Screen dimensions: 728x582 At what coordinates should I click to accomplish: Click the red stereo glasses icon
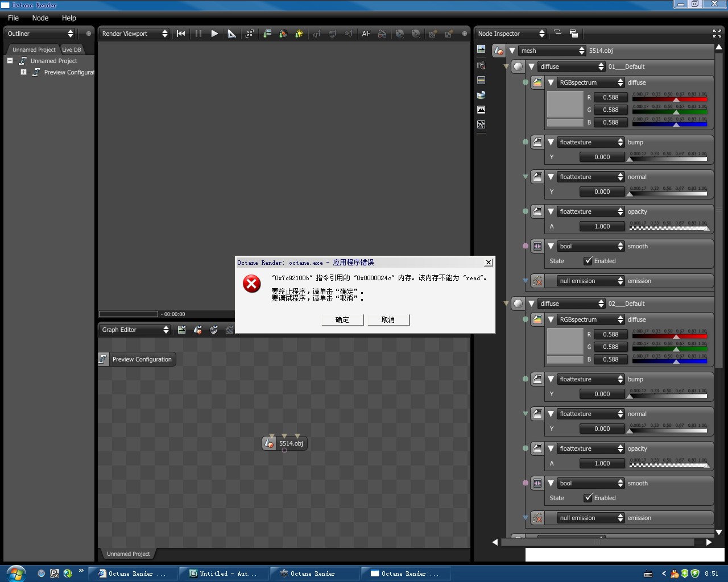(382, 34)
